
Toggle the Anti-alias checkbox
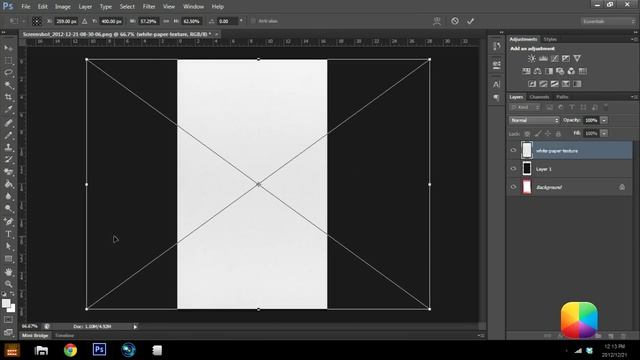pyautogui.click(x=253, y=21)
